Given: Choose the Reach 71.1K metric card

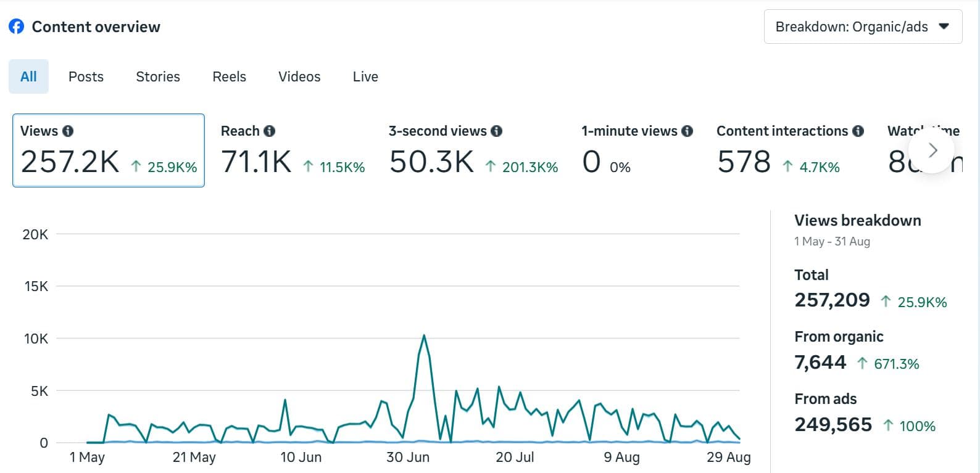Looking at the screenshot, I should pos(293,150).
